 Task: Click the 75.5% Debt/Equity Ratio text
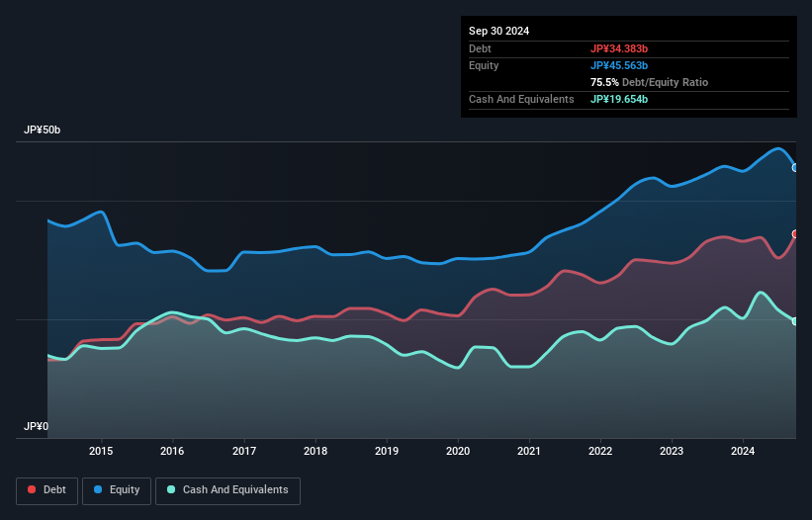pyautogui.click(x=649, y=82)
